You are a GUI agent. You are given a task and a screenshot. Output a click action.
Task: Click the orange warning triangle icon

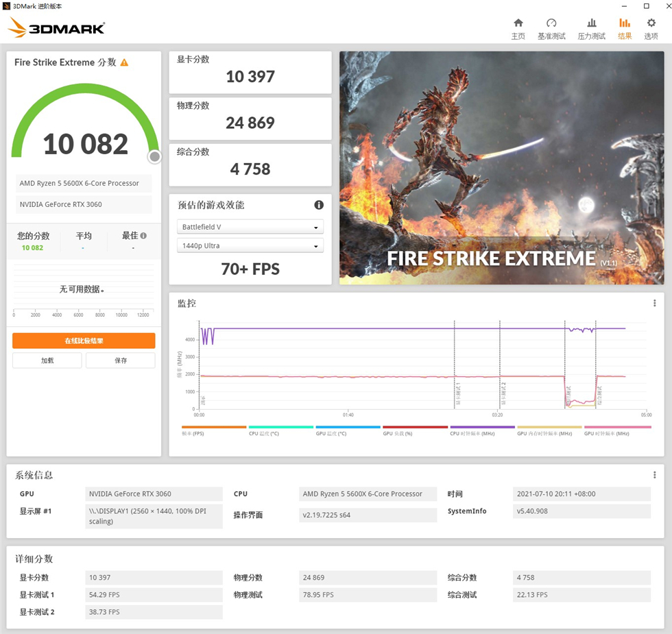(124, 62)
